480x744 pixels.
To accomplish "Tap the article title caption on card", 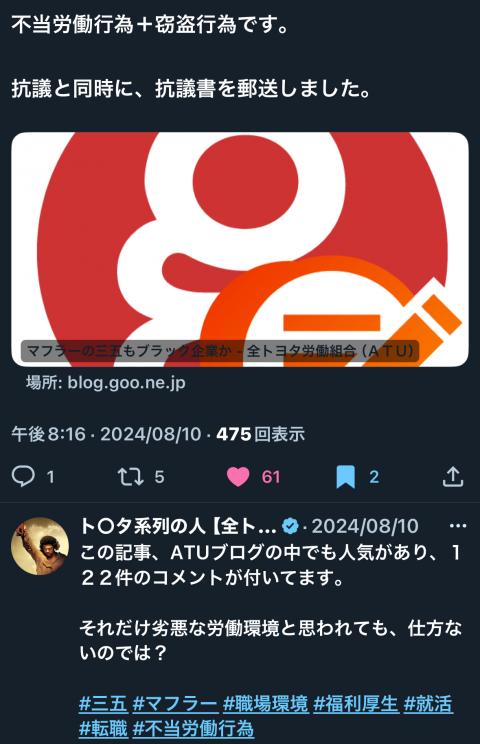I will (x=220, y=351).
